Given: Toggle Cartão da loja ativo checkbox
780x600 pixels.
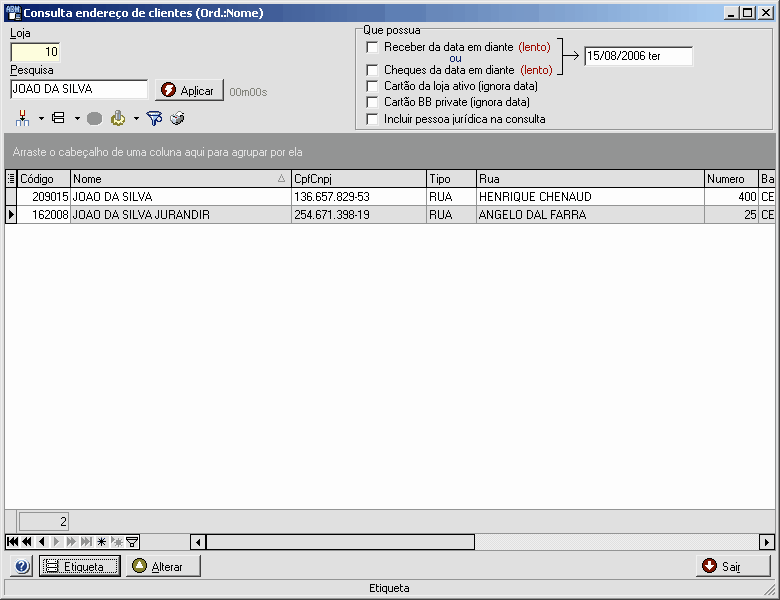Looking at the screenshot, I should click(372, 86).
